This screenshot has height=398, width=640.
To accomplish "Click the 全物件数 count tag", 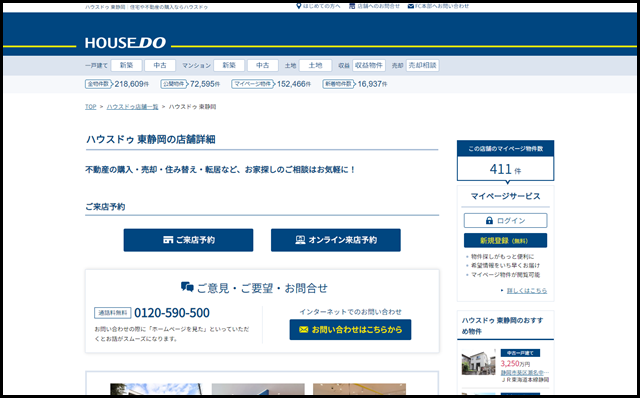I will pos(98,84).
